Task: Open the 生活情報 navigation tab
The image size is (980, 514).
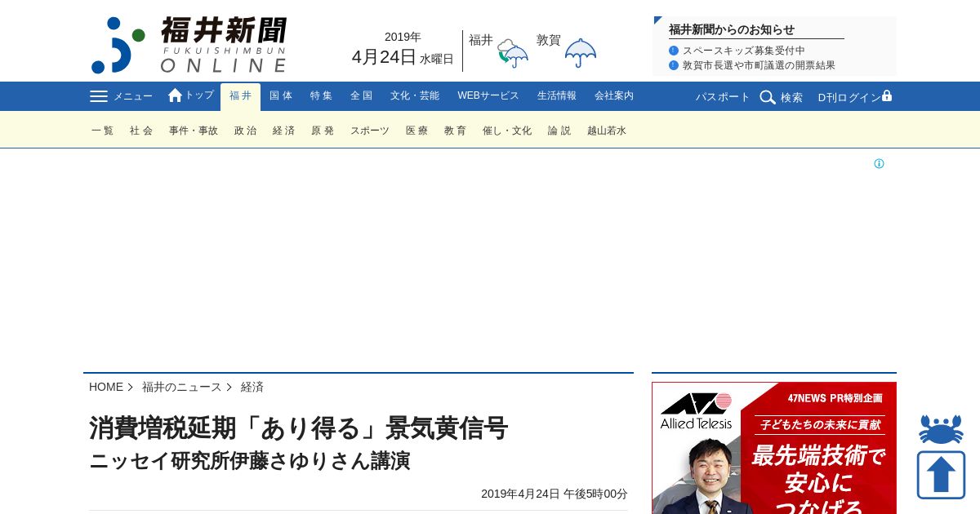Action: pos(557,96)
